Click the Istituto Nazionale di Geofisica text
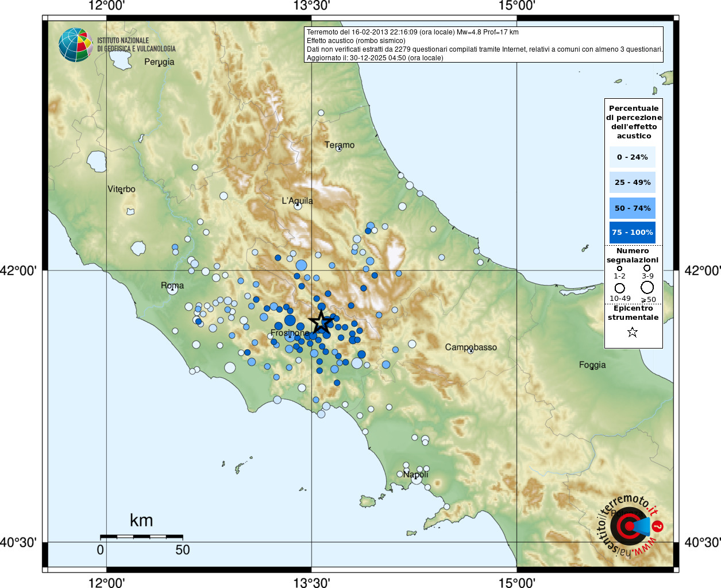This screenshot has width=721, height=588. (136, 45)
